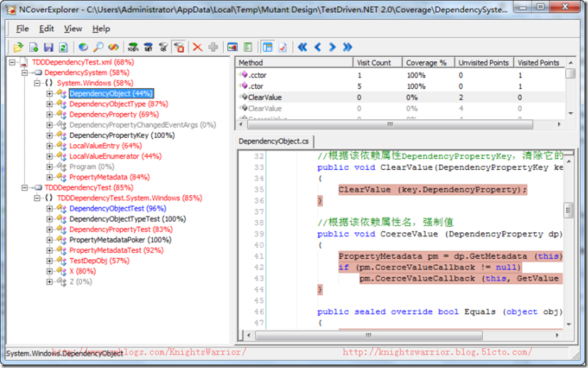This screenshot has height=368, width=588.
Task: Open the View menu
Action: point(73,28)
